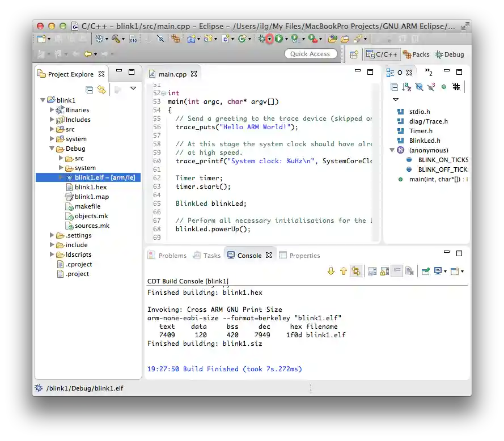Image resolution: width=504 pixels, height=441 pixels.
Task: Toggle hiding static members in the Outline
Action: click(x=430, y=87)
